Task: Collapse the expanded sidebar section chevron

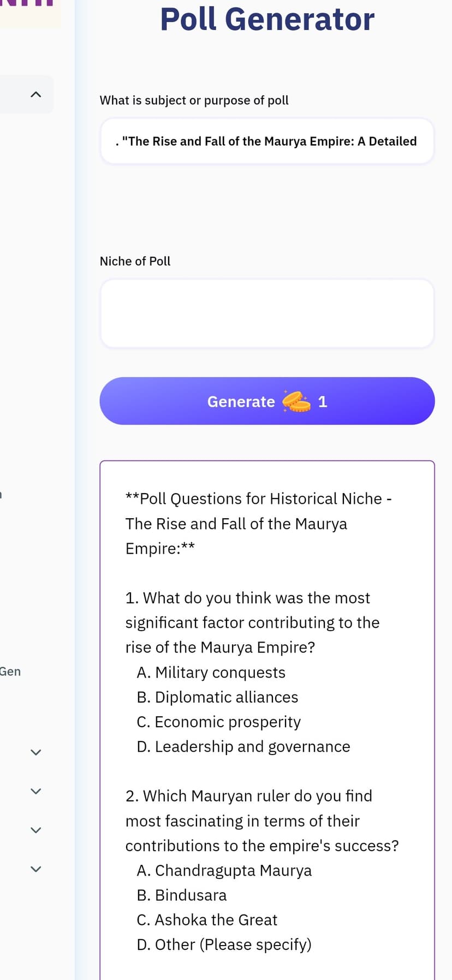Action: [35, 94]
